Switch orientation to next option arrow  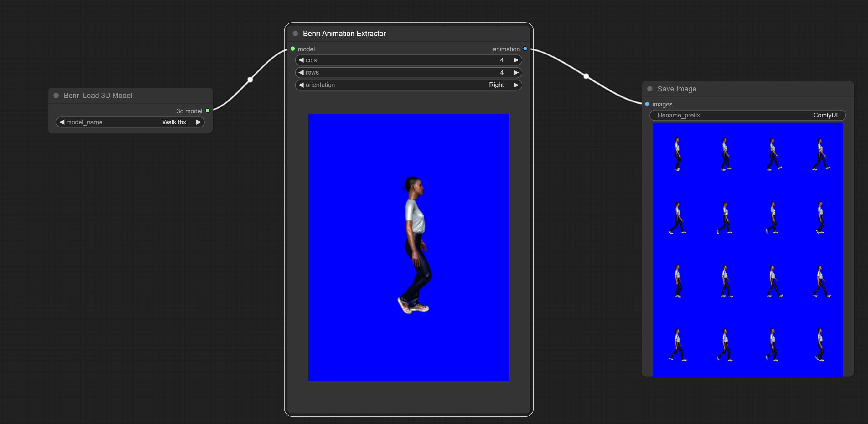[515, 85]
